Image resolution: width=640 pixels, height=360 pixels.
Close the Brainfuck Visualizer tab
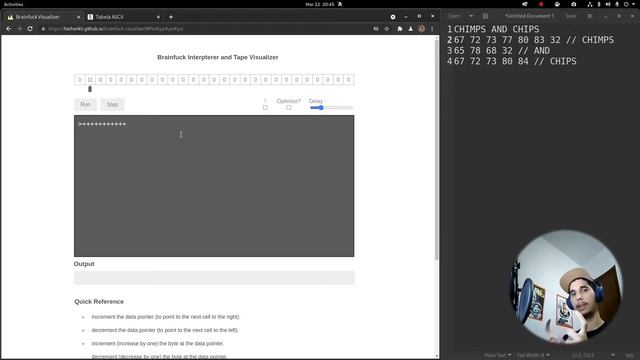tap(78, 17)
